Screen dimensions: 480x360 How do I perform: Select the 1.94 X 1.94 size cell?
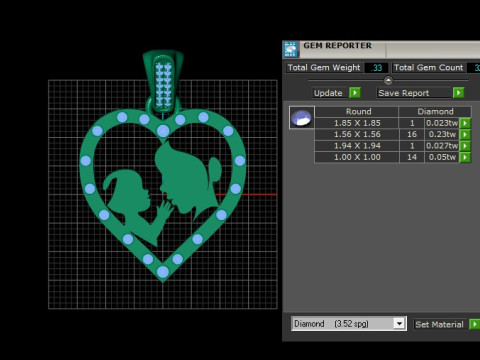(x=357, y=146)
